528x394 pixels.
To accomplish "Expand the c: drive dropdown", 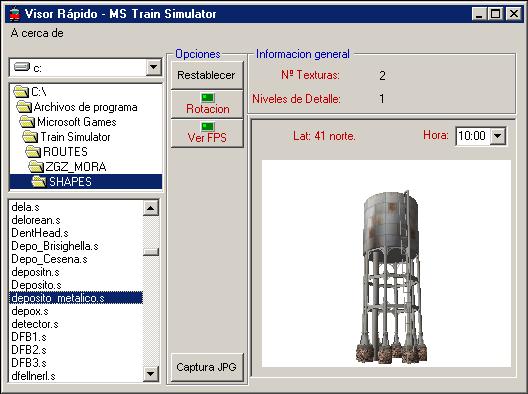I will pos(153,67).
